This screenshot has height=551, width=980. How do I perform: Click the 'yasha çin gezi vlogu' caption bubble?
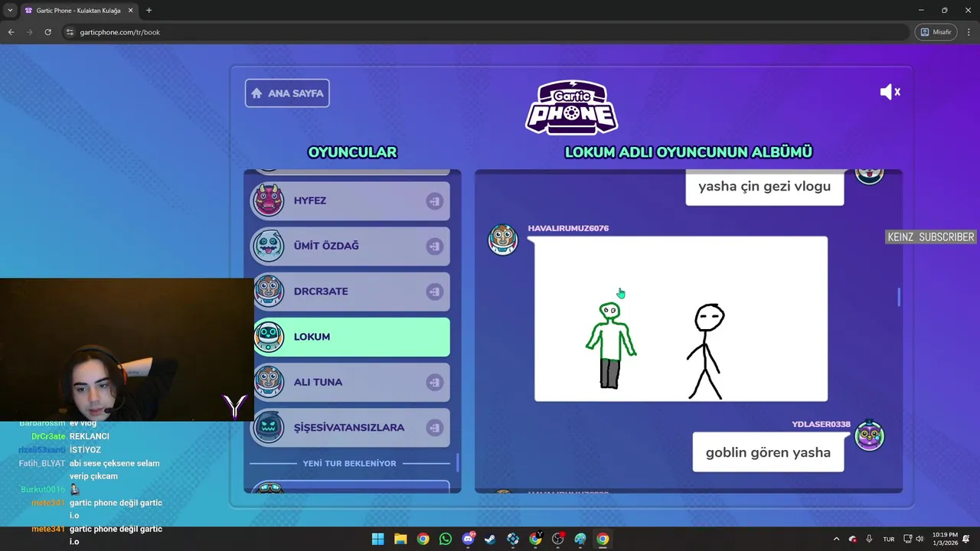point(764,187)
